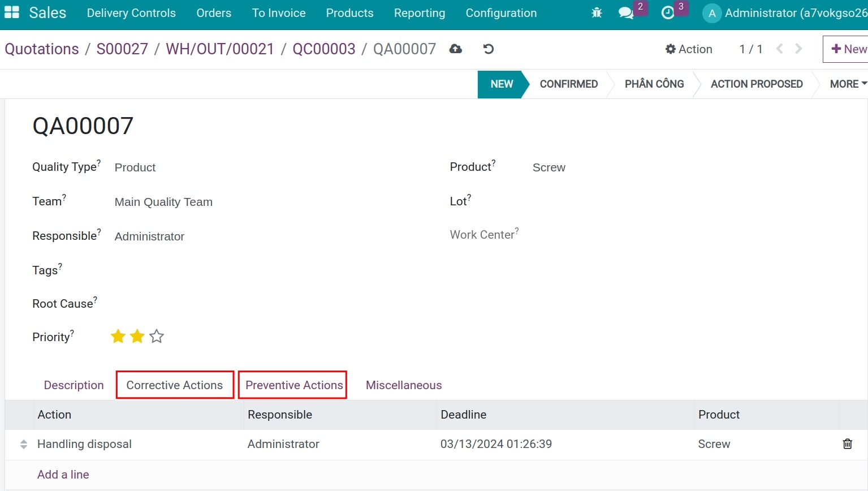Set priority to three stars
The width and height of the screenshot is (868, 491).
click(x=156, y=336)
